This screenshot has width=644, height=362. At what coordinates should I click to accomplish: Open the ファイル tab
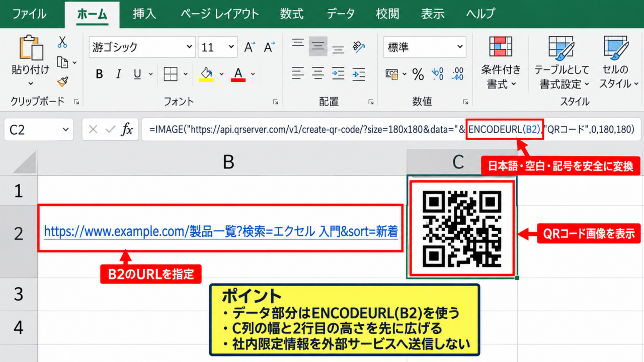pyautogui.click(x=29, y=14)
